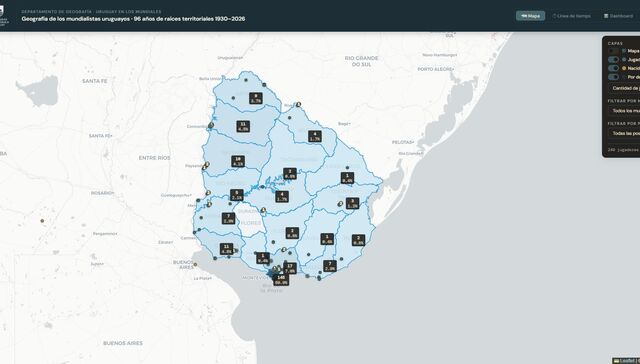Click the '240 jugadores' count text
The image size is (640, 364).
pyautogui.click(x=623, y=150)
